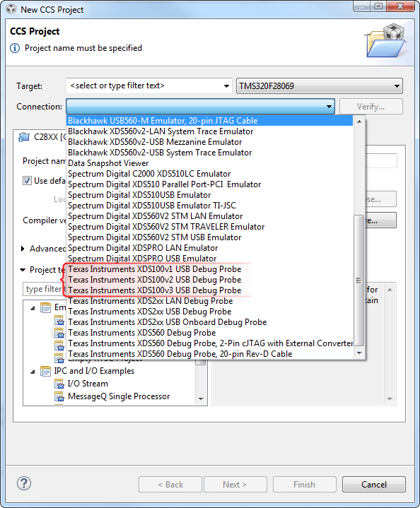Select Spectrum Digital XDS510USB Emulator TI-JSC

tap(209, 206)
